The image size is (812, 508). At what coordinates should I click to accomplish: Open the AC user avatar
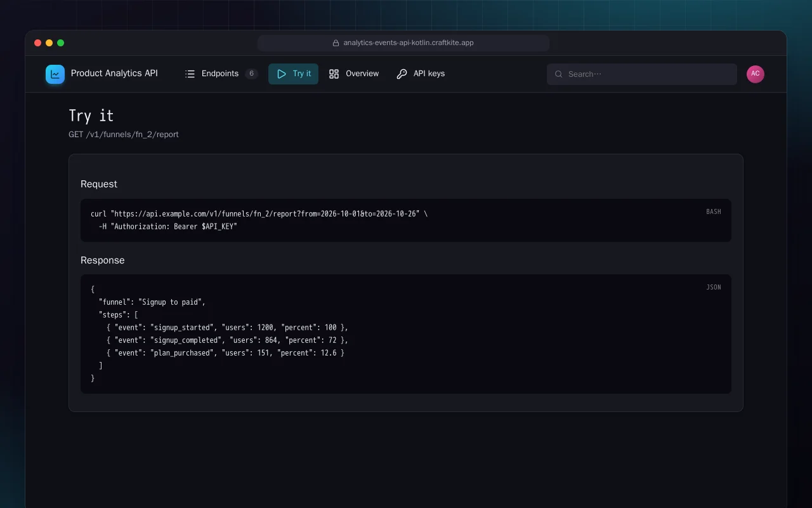point(756,74)
